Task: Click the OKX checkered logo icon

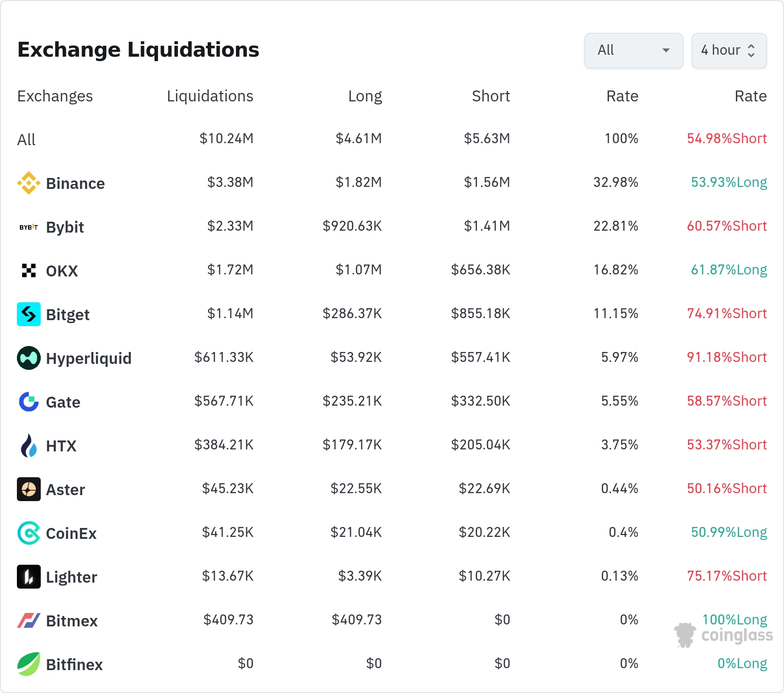Action: pyautogui.click(x=29, y=270)
